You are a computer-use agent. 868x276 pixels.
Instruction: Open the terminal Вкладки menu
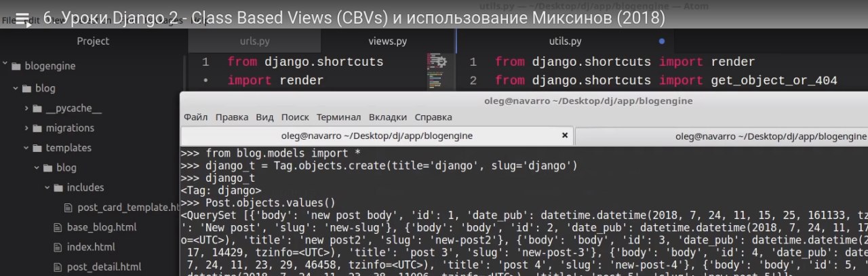[x=388, y=117]
